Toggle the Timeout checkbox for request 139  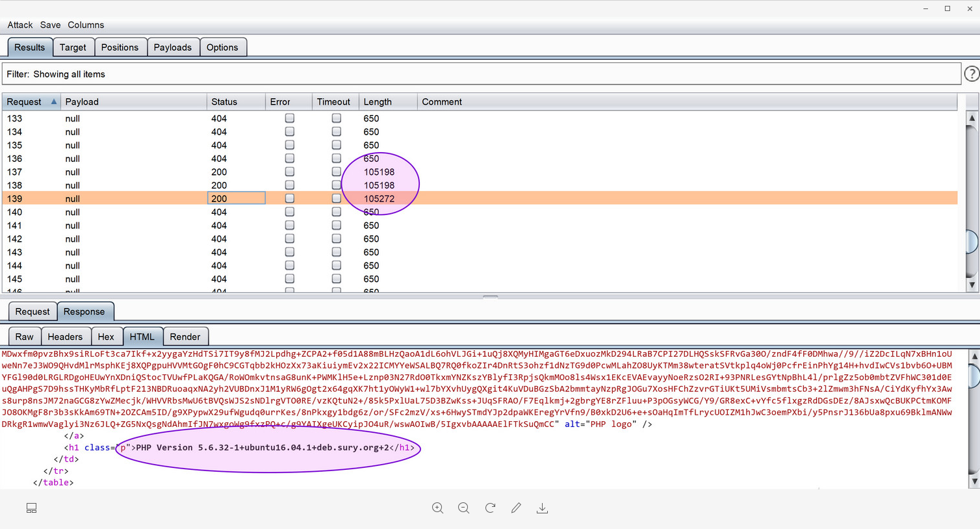pos(337,198)
